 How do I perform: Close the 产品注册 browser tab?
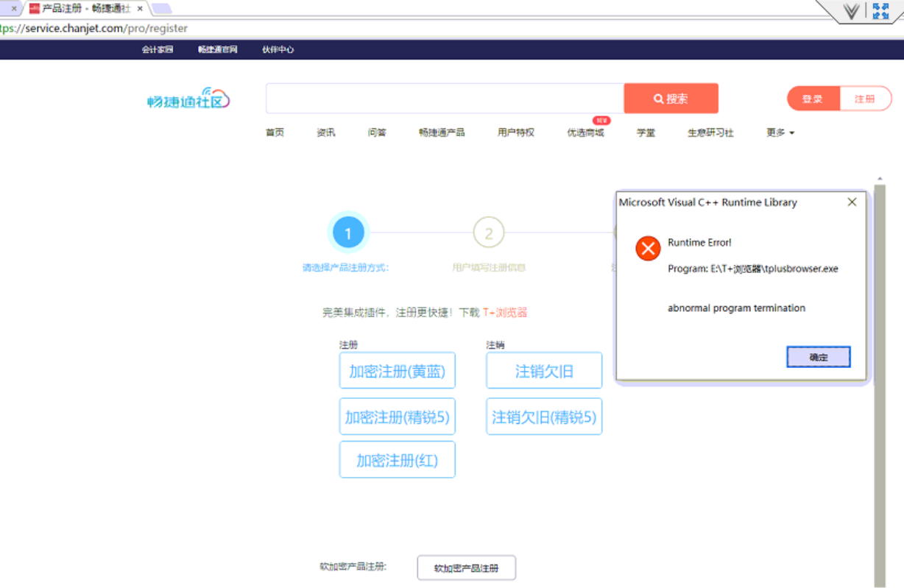pos(140,9)
